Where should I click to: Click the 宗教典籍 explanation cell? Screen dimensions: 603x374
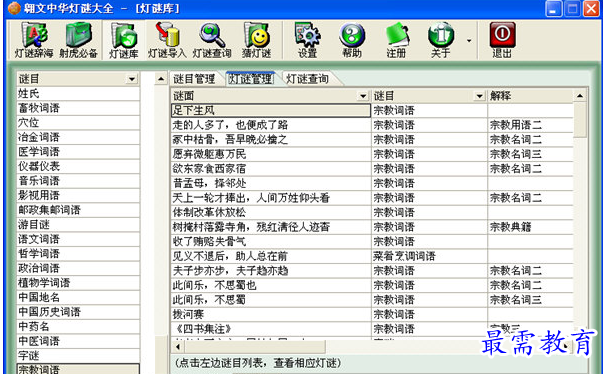point(530,227)
